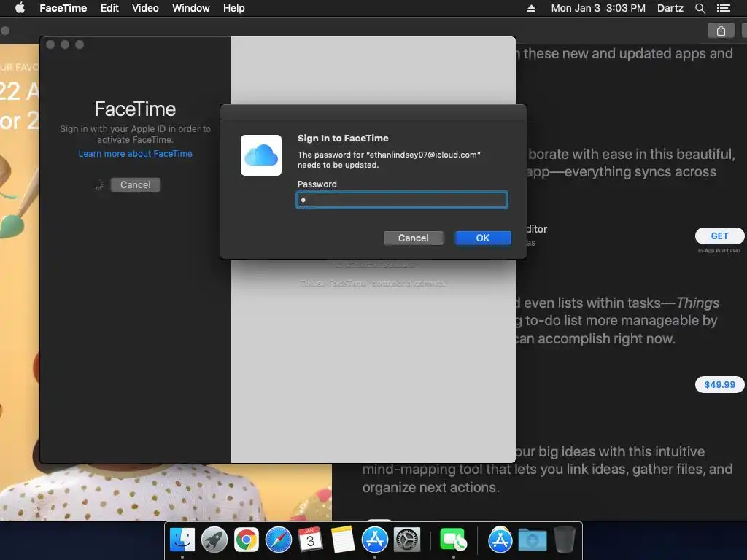Open Downloads folder in the Dock
747x560 pixels.
coord(532,540)
